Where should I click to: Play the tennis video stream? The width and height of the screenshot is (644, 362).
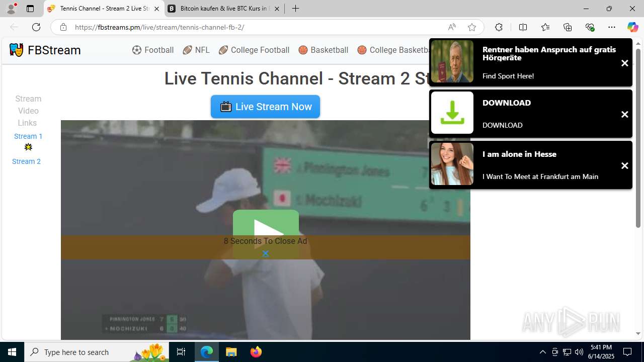click(x=266, y=224)
